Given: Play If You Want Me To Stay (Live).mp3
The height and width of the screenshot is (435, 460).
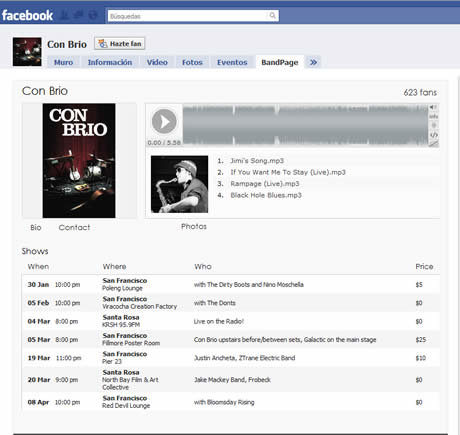Looking at the screenshot, I should click(x=288, y=172).
